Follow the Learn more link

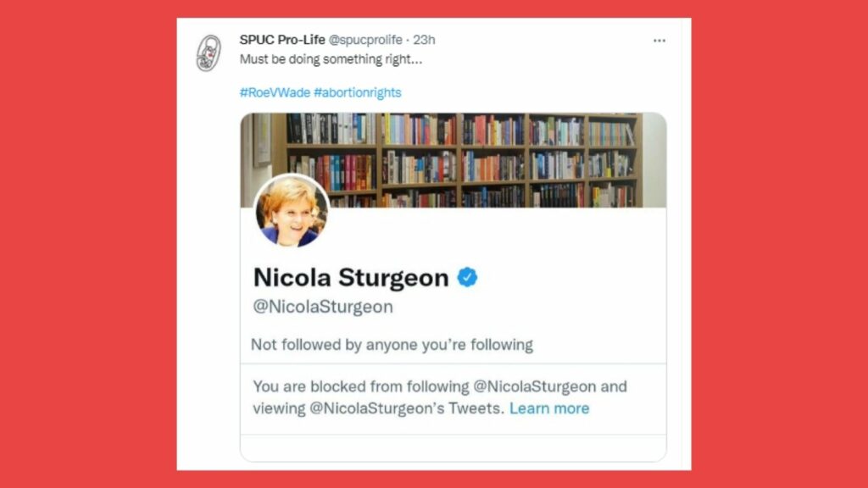pos(549,408)
